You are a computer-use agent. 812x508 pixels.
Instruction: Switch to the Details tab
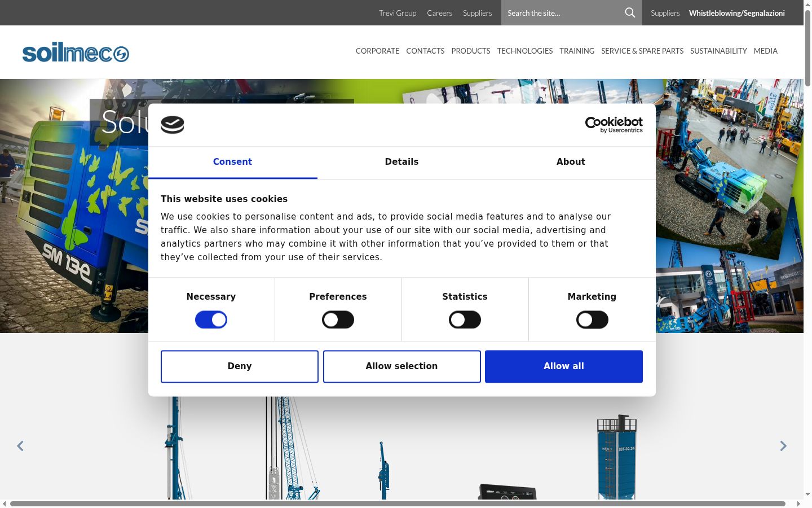pos(401,162)
